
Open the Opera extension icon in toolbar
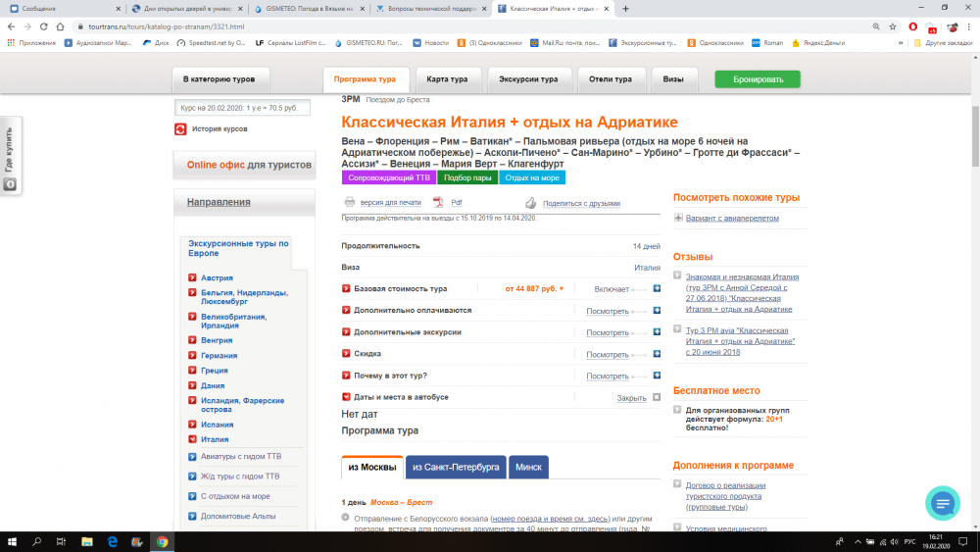tap(913, 26)
